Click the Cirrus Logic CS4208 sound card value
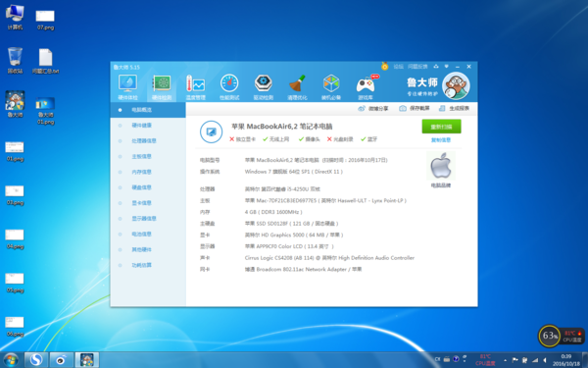 (329, 258)
